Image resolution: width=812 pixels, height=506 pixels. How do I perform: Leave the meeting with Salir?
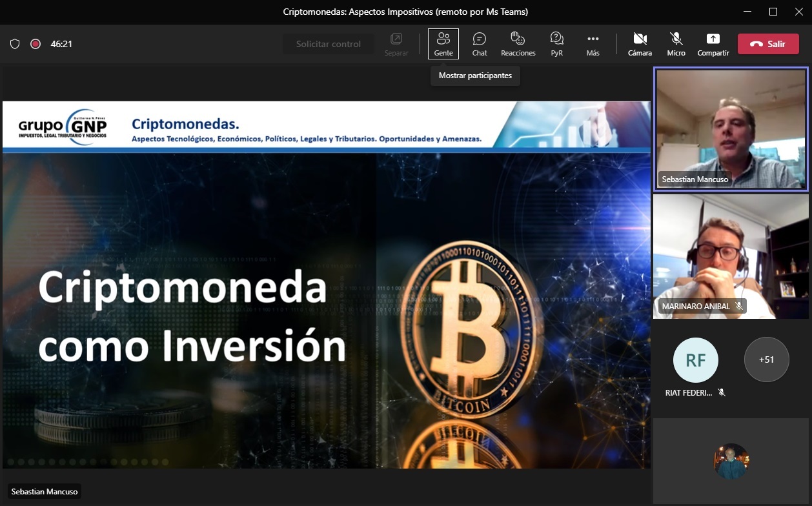pos(768,44)
